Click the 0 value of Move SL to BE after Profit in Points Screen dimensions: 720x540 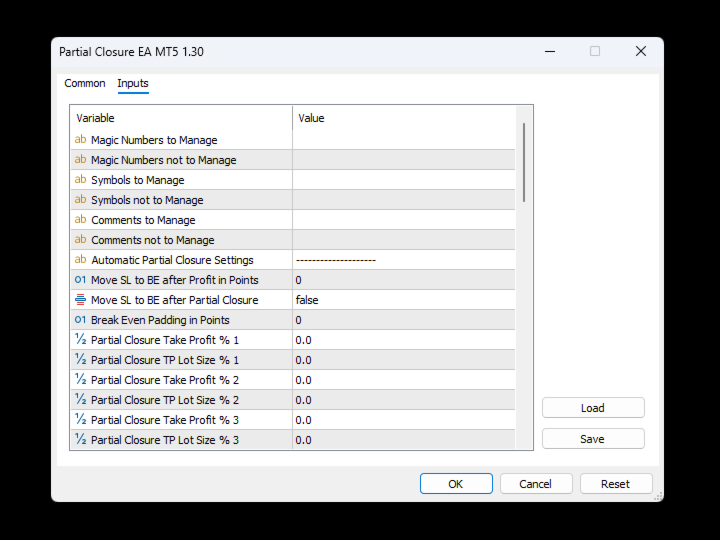point(298,280)
